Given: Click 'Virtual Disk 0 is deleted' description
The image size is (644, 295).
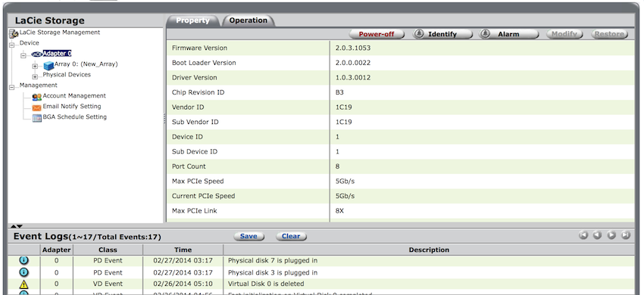Looking at the screenshot, I should [x=266, y=284].
